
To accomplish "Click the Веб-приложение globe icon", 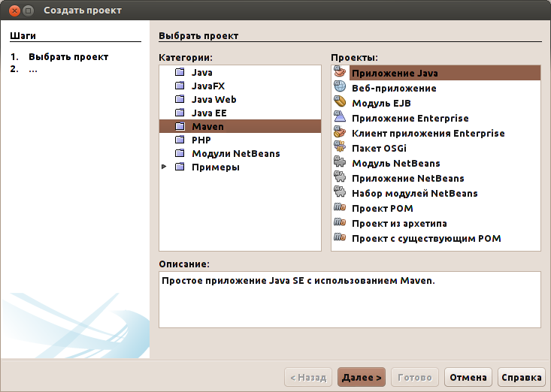I will coord(340,86).
